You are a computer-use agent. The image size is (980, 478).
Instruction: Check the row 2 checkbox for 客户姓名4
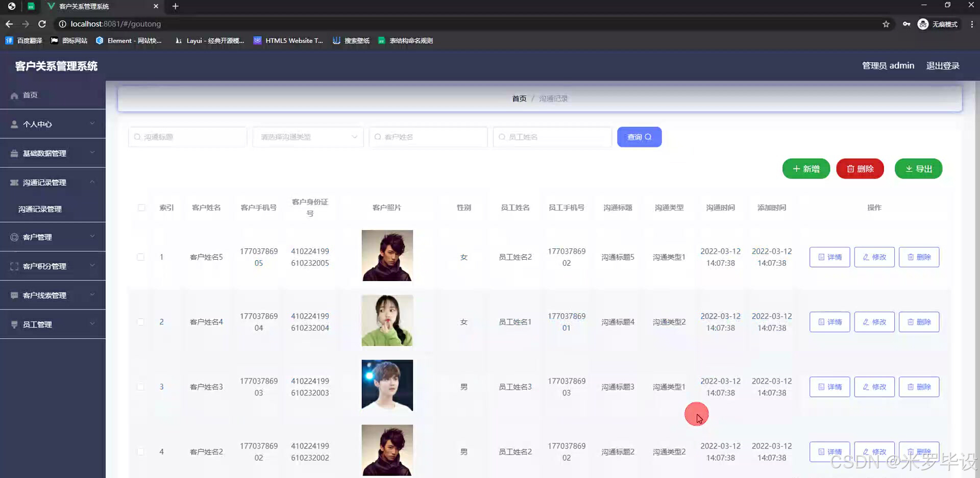(x=140, y=322)
